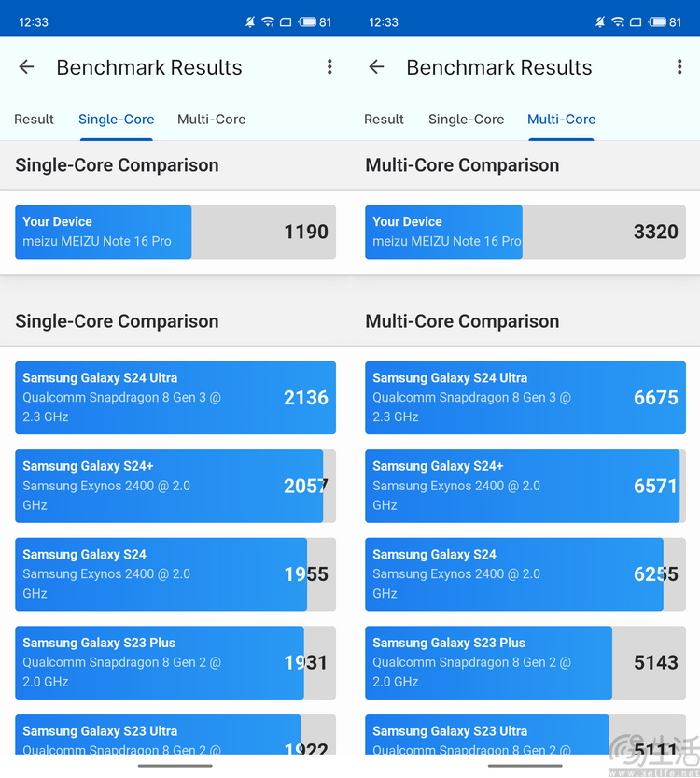Open three-dot overflow menu on right screen
The height and width of the screenshot is (778, 700).
coord(679,67)
